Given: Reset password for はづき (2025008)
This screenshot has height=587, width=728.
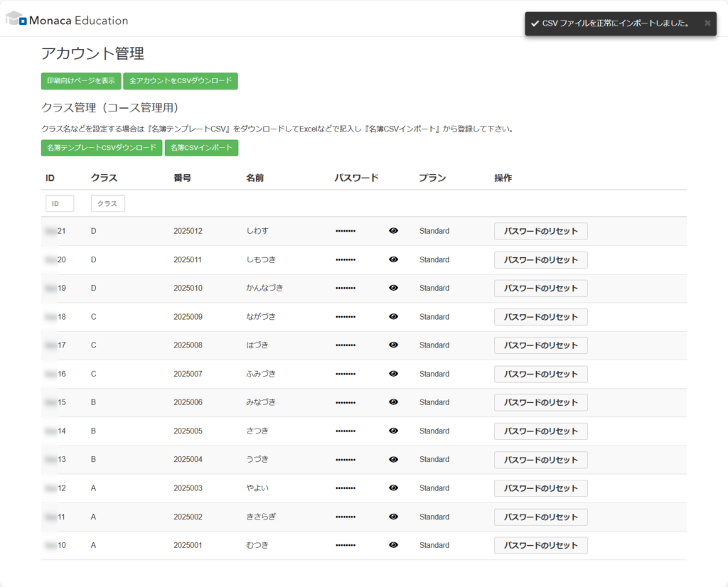Looking at the screenshot, I should click(x=541, y=345).
